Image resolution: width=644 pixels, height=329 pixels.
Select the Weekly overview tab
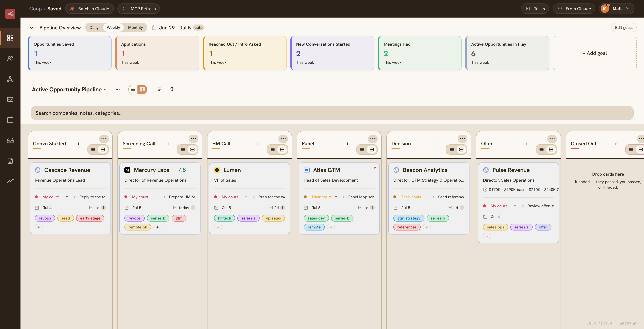coord(113,27)
